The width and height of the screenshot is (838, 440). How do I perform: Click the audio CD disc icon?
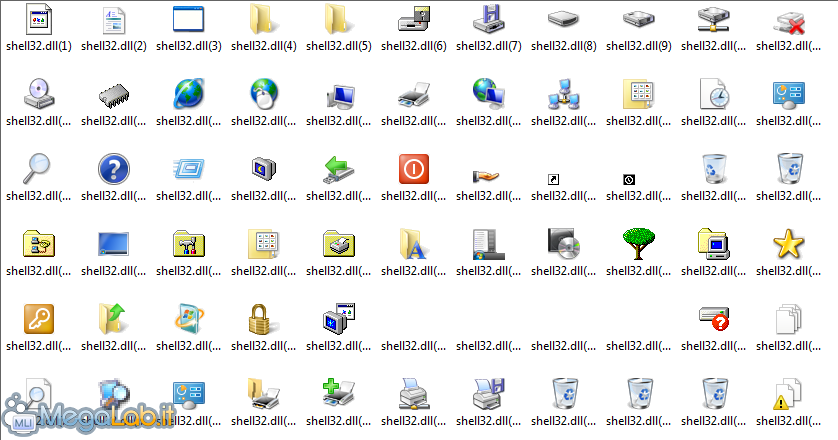[563, 243]
